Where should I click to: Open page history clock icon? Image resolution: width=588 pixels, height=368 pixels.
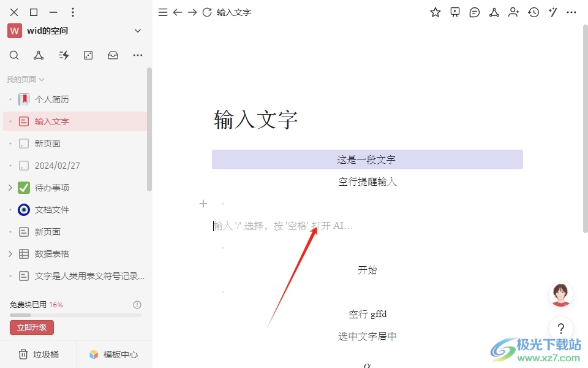tap(533, 12)
